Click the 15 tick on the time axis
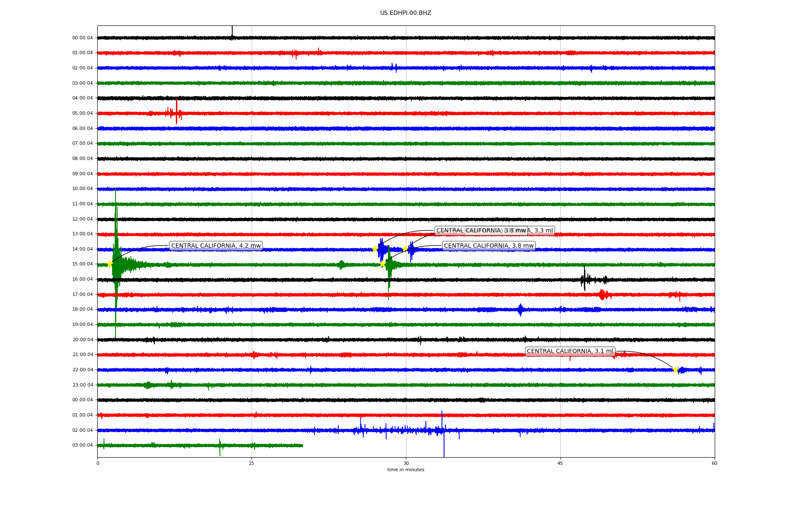The image size is (812, 508). [x=252, y=463]
